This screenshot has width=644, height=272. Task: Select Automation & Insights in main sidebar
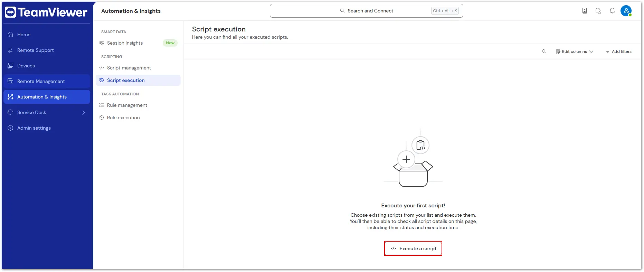coord(47,97)
